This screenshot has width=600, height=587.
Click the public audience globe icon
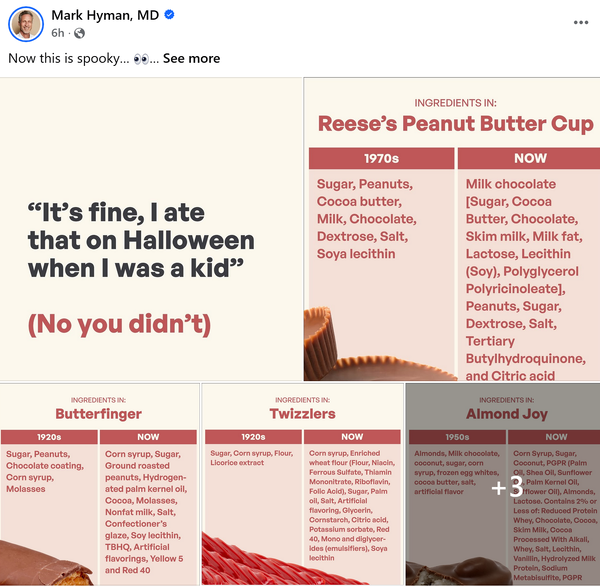pos(78,34)
